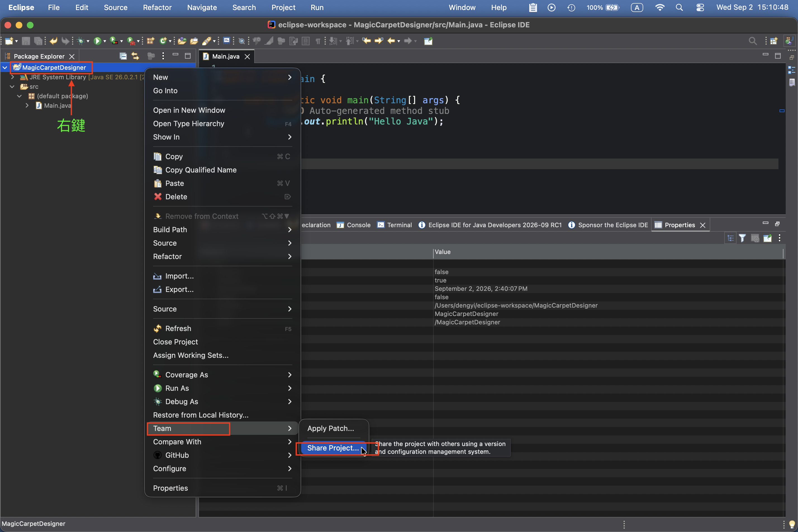
Task: Click the Properties view filter icon
Action: 743,238
